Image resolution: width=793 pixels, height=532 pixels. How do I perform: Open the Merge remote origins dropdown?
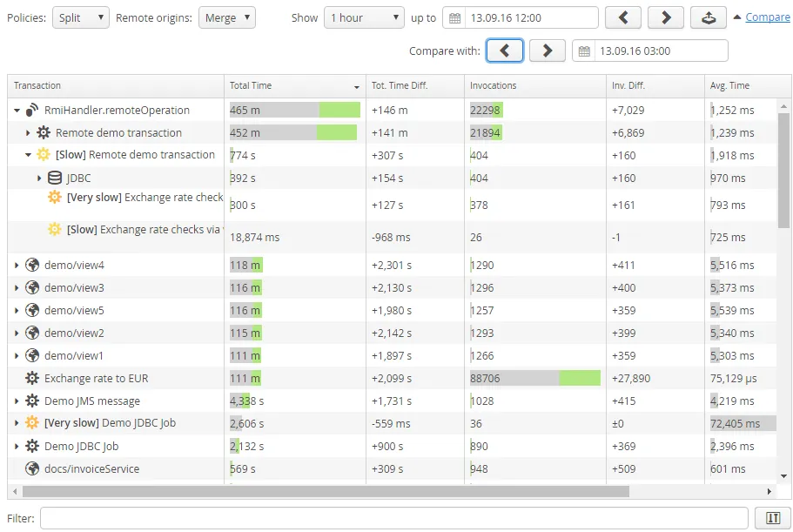[226, 17]
